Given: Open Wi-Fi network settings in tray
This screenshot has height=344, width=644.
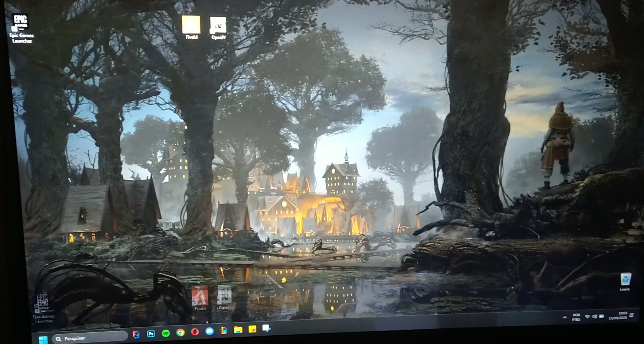Looking at the screenshot, I should tap(587, 317).
